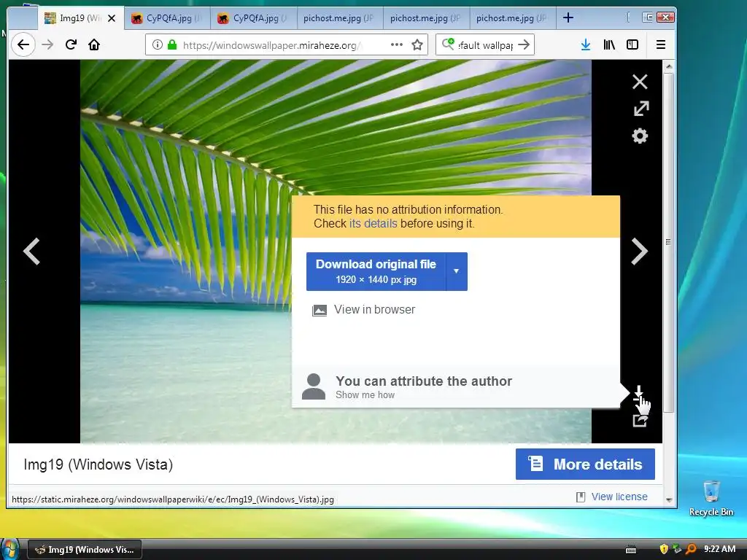Image resolution: width=747 pixels, height=560 pixels.
Task: Open the More details button
Action: coord(585,464)
